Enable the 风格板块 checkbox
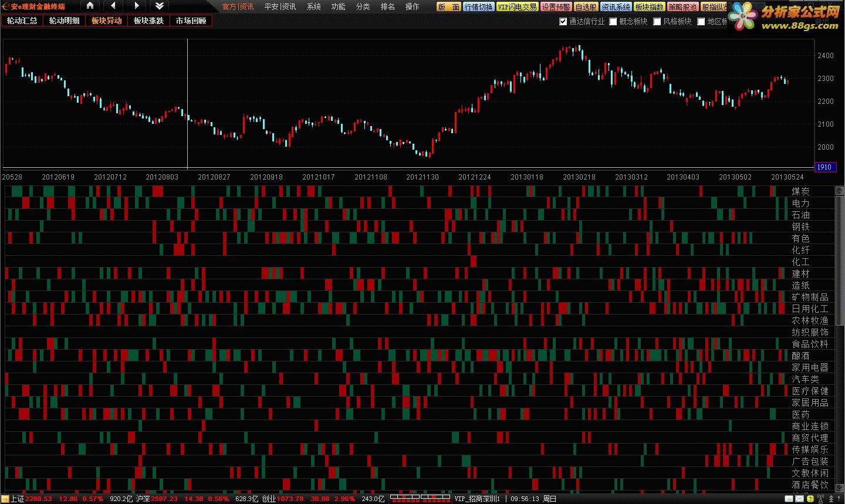 (x=657, y=22)
